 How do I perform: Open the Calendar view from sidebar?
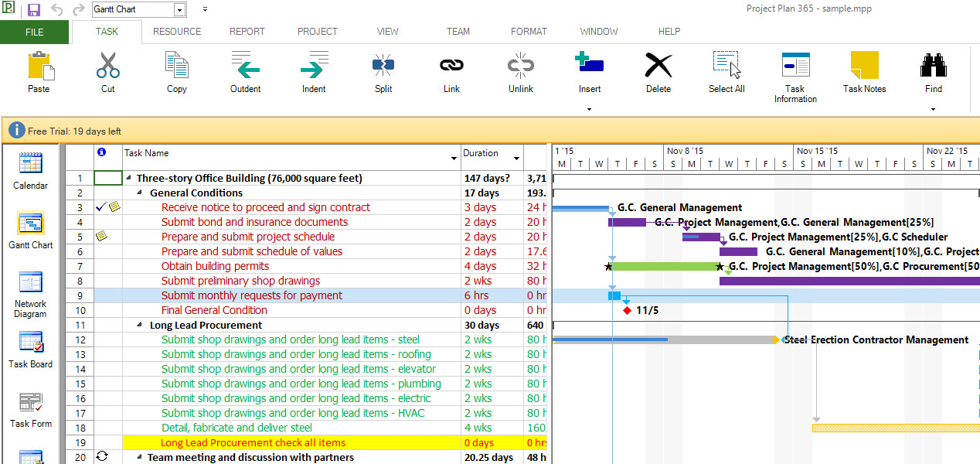30,170
